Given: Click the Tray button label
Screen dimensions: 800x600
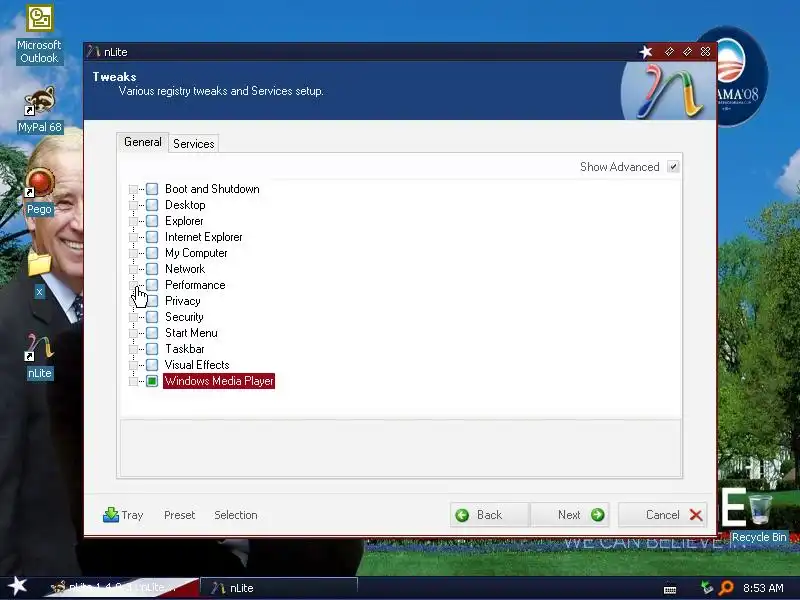Looking at the screenshot, I should click(133, 515).
